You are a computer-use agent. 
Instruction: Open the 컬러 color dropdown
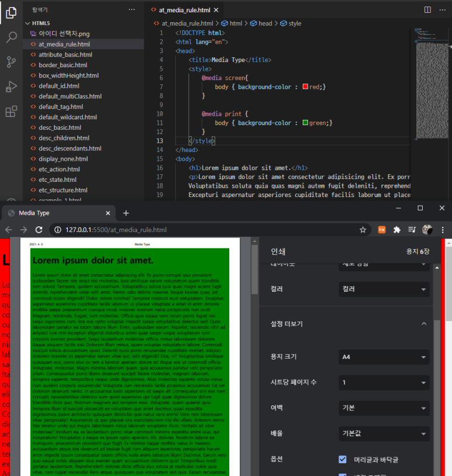[384, 289]
